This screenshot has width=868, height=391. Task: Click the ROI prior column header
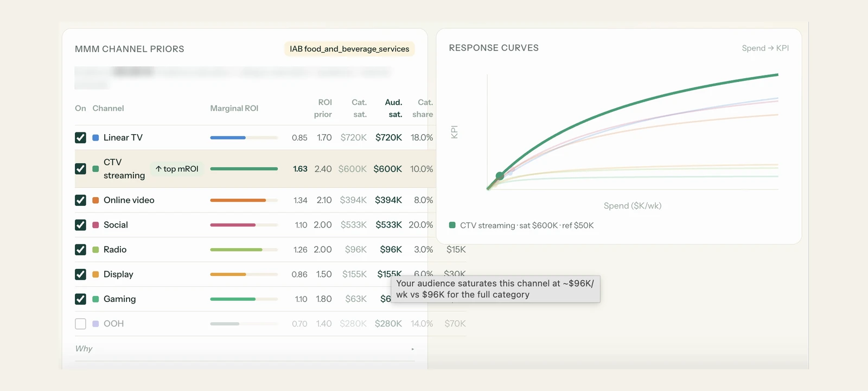323,108
